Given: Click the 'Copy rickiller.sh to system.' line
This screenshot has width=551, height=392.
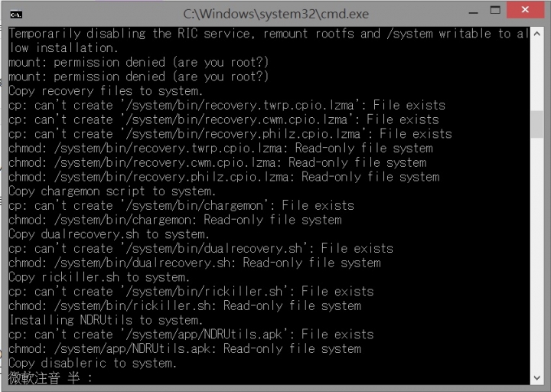Looking at the screenshot, I should click(x=99, y=277).
